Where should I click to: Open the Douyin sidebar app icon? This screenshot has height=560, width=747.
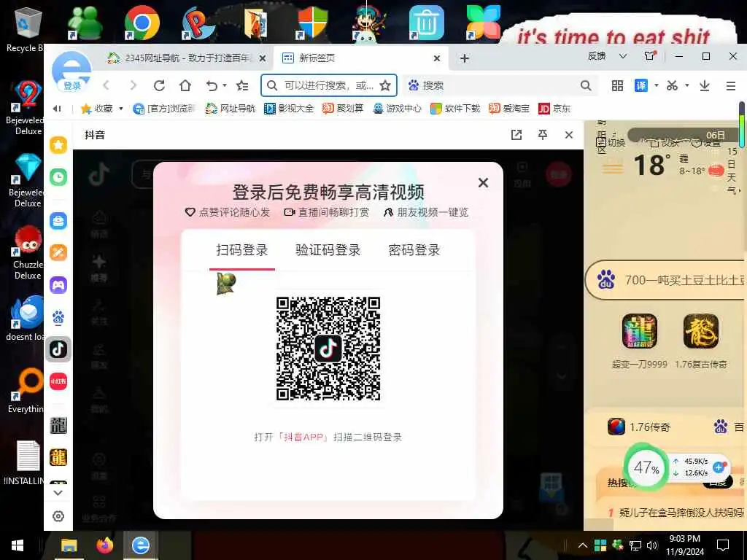tap(58, 349)
